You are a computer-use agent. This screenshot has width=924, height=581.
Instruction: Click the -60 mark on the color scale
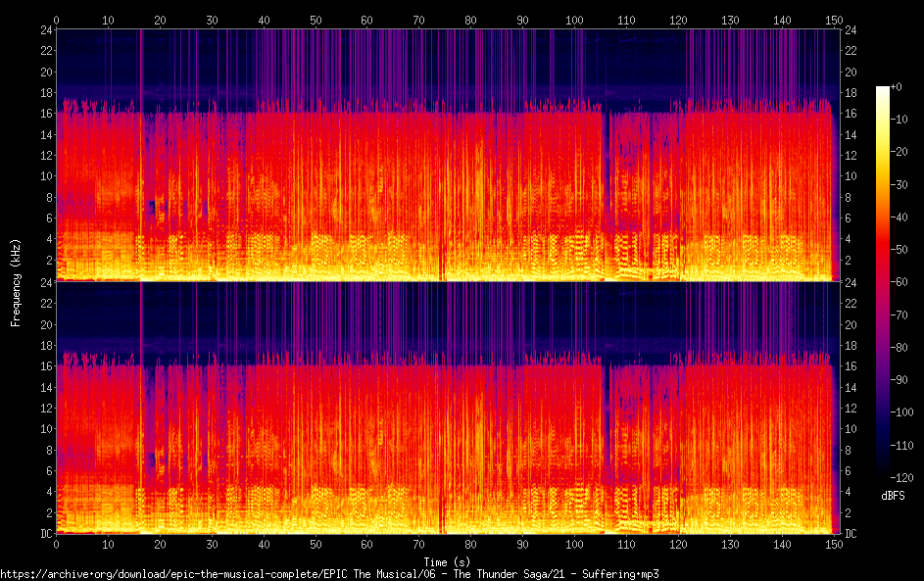(897, 281)
